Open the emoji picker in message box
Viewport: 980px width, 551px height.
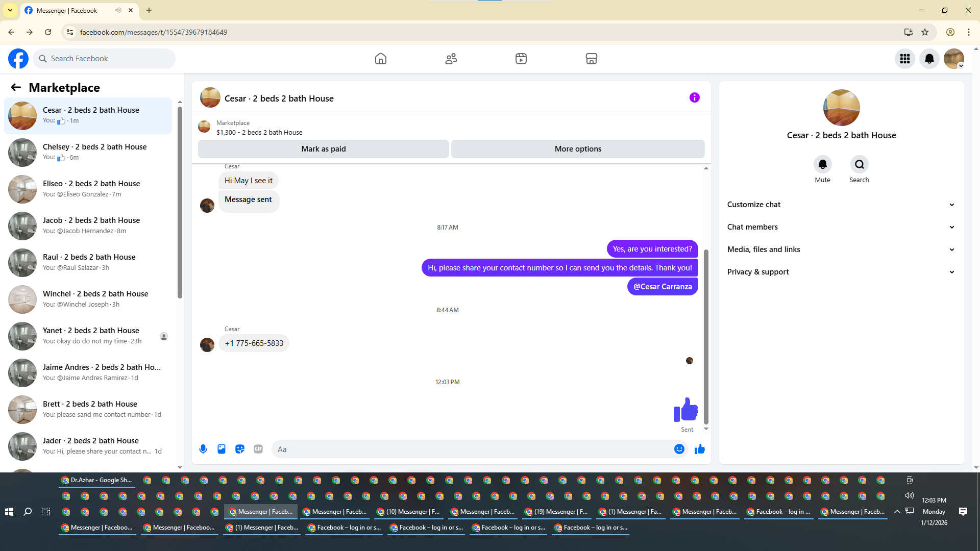click(x=679, y=449)
